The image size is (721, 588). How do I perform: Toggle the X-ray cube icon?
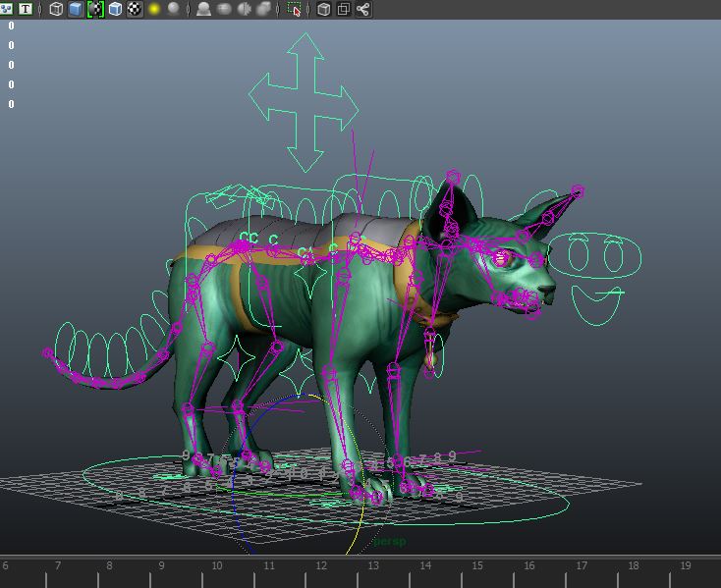coord(323,9)
